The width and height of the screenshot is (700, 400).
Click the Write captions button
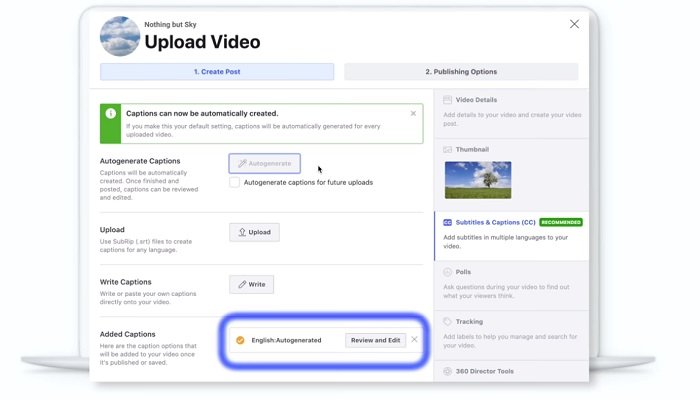click(251, 285)
